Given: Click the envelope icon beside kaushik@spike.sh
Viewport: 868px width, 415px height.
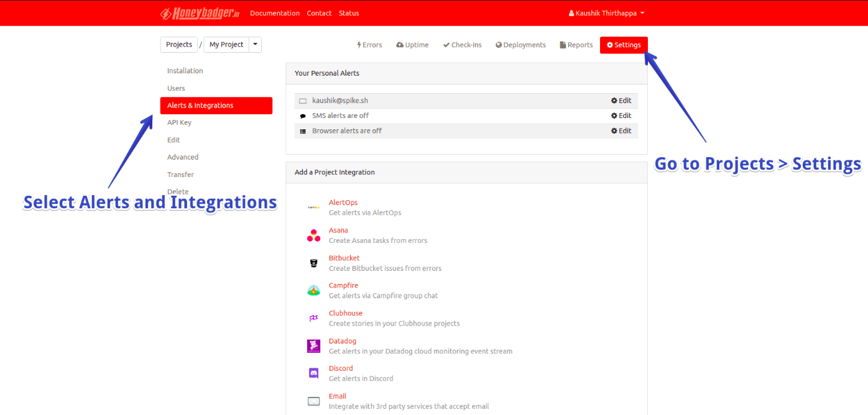Looking at the screenshot, I should pyautogui.click(x=303, y=101).
